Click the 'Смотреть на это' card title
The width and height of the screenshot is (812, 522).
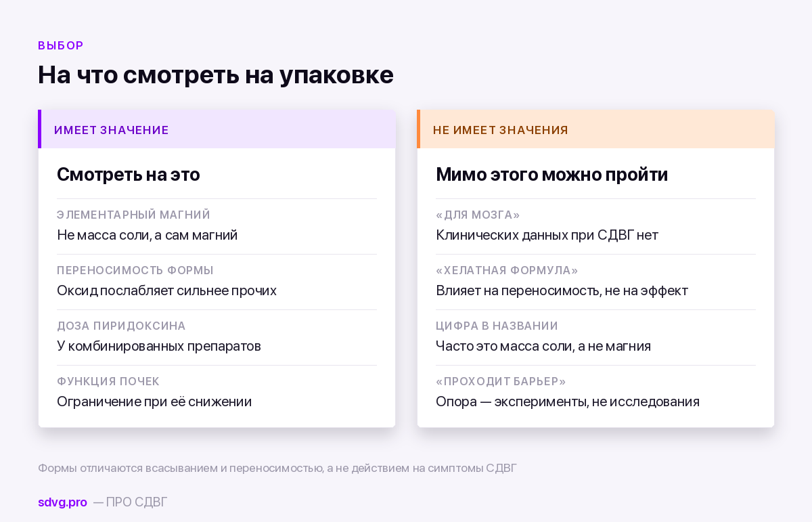(x=129, y=175)
